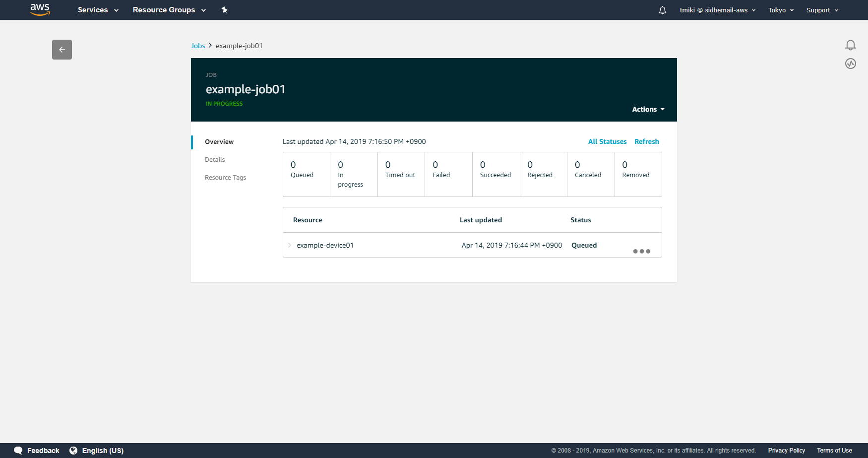
Task: Filter by the Rejected status tile
Action: coord(544,175)
